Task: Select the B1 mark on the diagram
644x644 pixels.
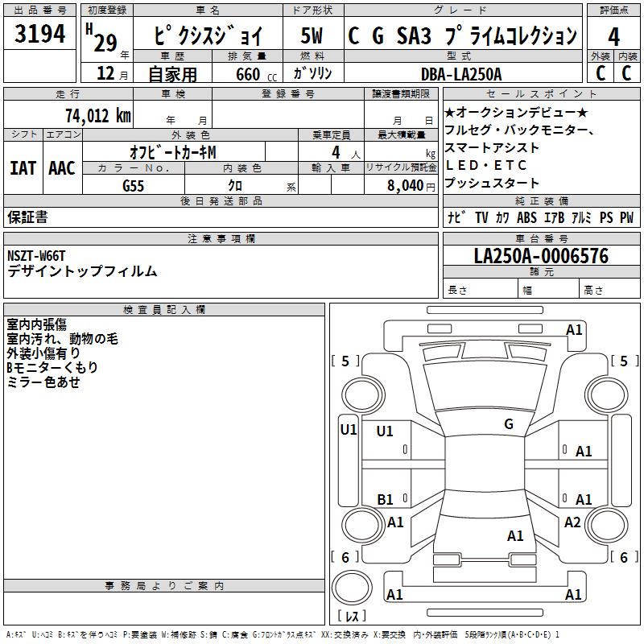Action: [385, 499]
